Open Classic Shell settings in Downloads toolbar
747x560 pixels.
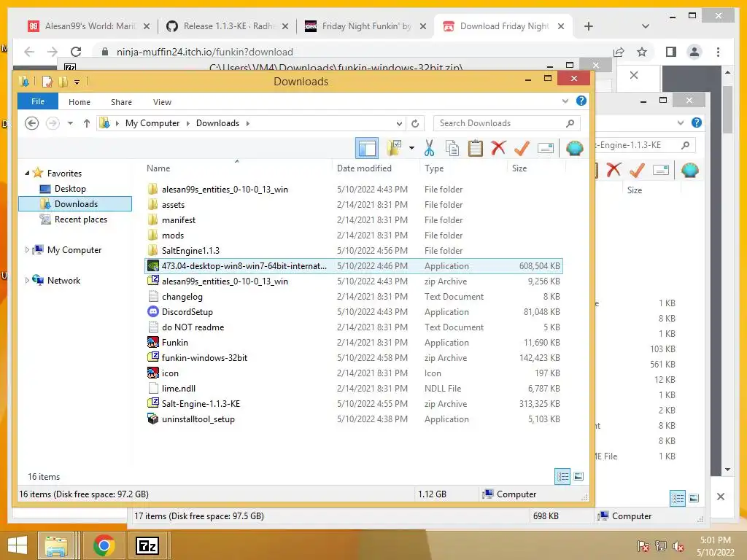(x=575, y=149)
